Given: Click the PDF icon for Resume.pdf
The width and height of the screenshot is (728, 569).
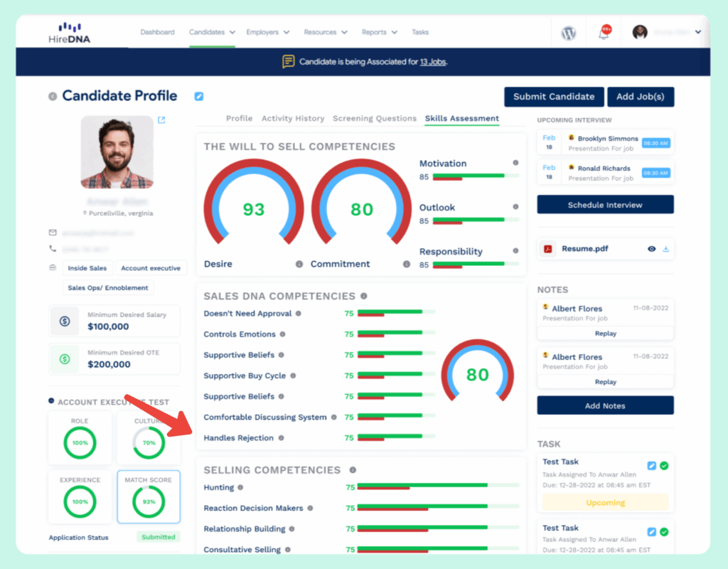Looking at the screenshot, I should click(548, 249).
